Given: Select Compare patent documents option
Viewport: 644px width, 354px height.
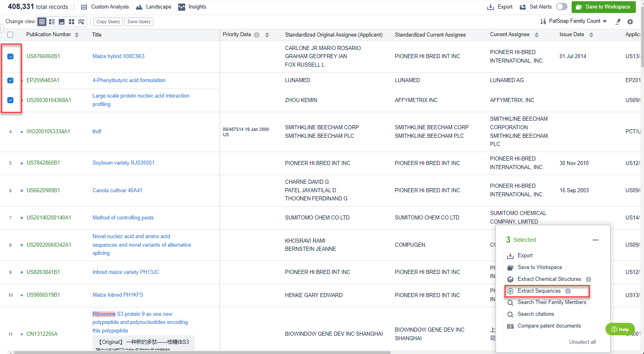Looking at the screenshot, I should point(549,326).
